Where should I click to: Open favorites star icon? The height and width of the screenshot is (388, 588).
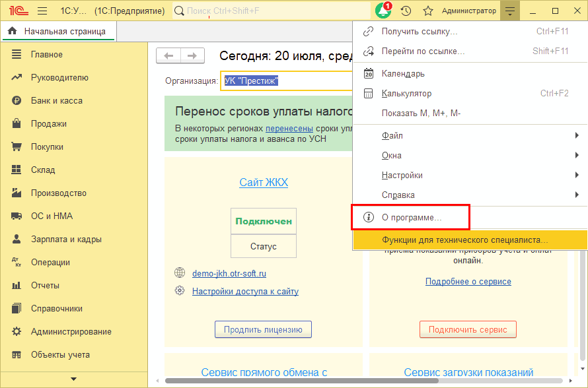[428, 11]
